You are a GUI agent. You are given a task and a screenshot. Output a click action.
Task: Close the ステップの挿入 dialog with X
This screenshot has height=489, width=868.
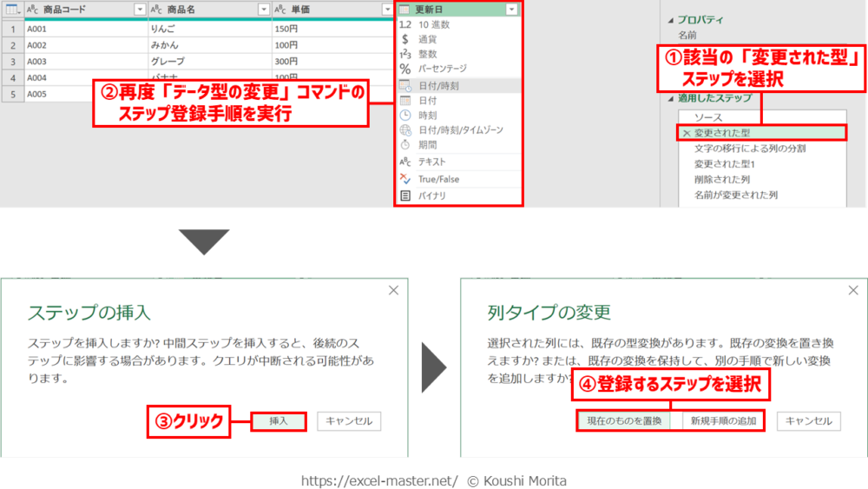coord(393,291)
